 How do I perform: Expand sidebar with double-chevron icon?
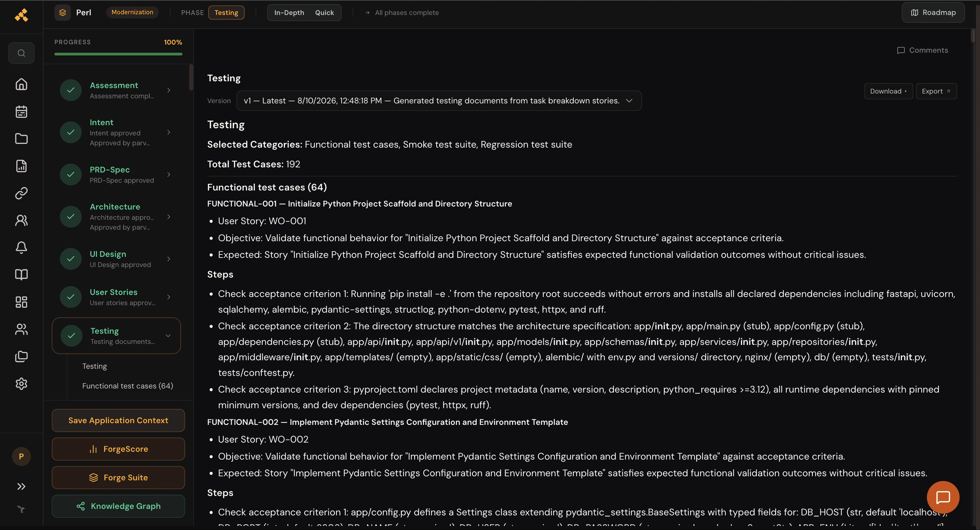[x=21, y=486]
